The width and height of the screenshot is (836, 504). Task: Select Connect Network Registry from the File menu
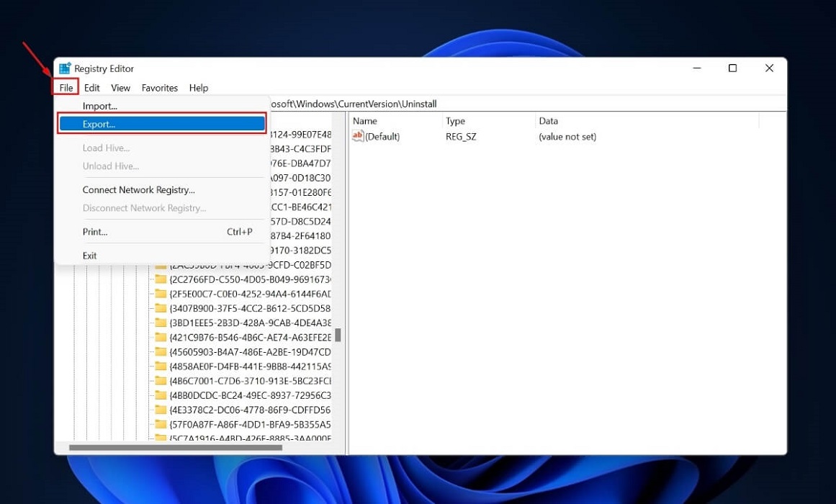[x=138, y=189]
